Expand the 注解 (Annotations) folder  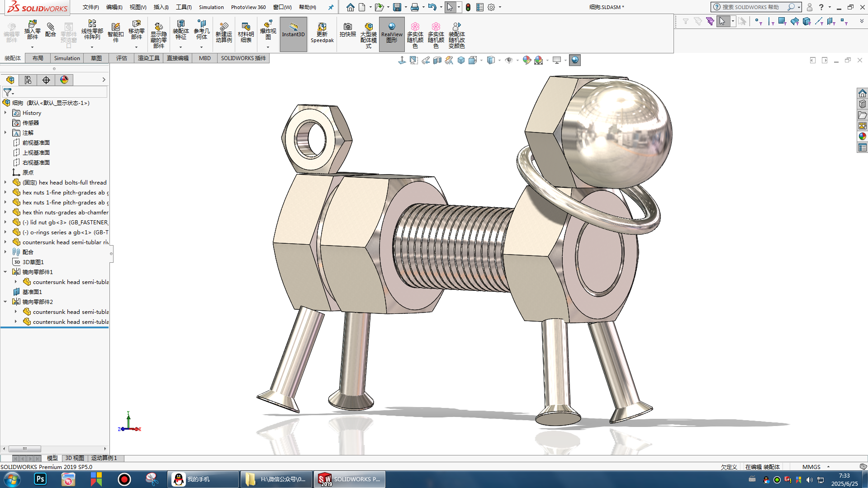click(5, 133)
